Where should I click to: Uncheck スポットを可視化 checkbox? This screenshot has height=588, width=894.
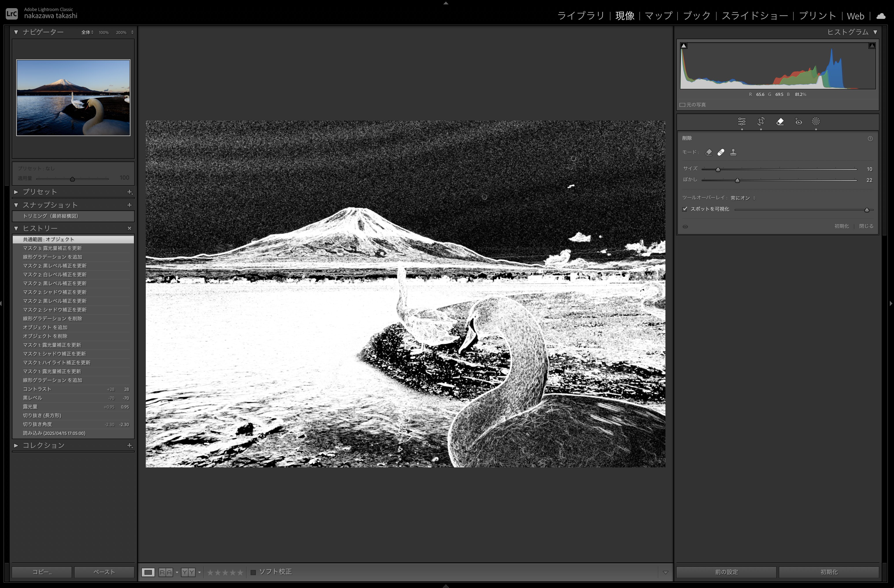[685, 209]
